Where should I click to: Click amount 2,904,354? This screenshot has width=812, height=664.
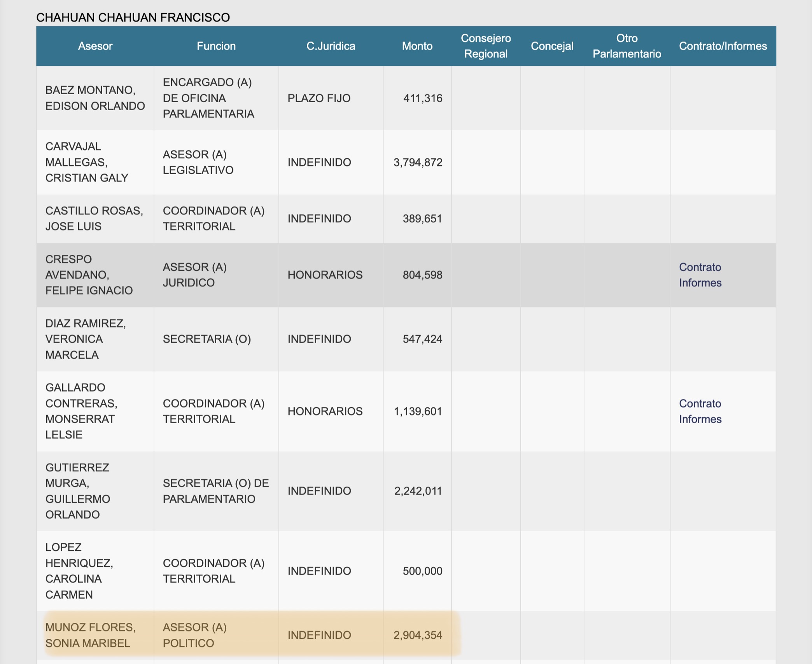pos(418,636)
